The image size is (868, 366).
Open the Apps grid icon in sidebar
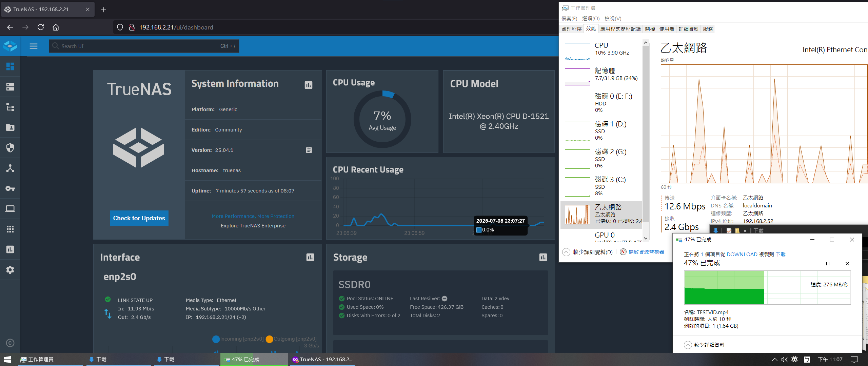click(x=10, y=229)
